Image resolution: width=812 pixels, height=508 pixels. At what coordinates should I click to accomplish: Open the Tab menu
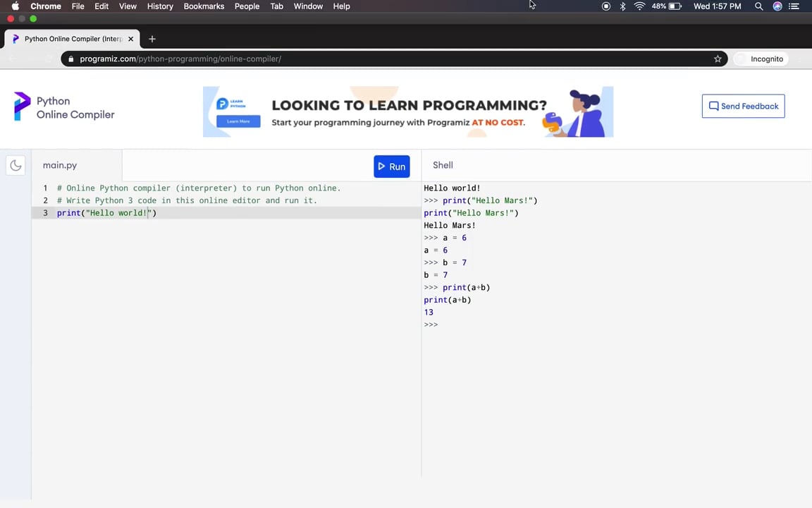(x=276, y=6)
